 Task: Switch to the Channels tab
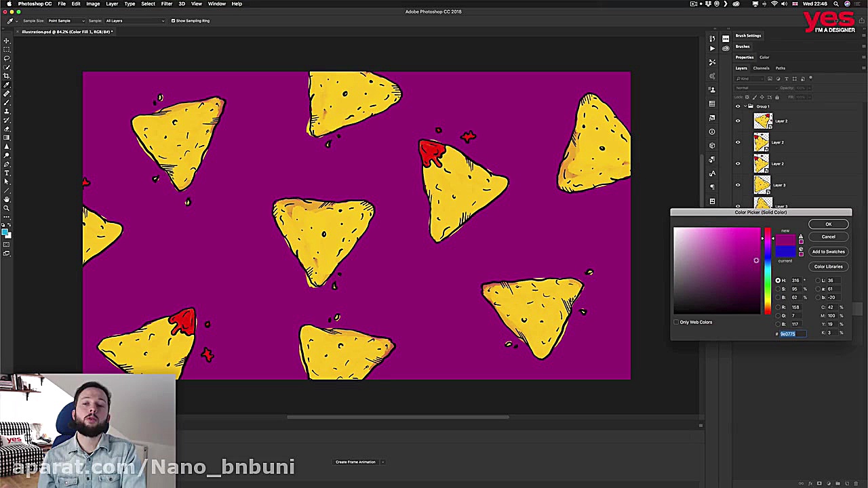coord(761,68)
